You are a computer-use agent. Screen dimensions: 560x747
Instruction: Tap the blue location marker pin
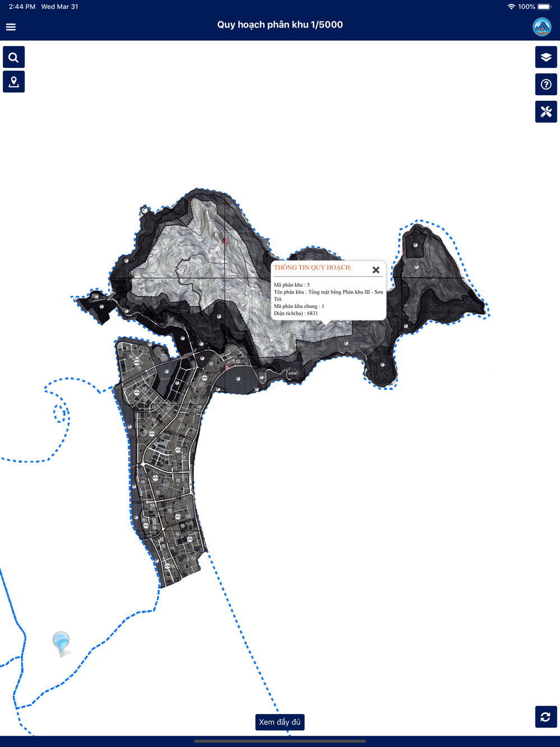coord(61,643)
